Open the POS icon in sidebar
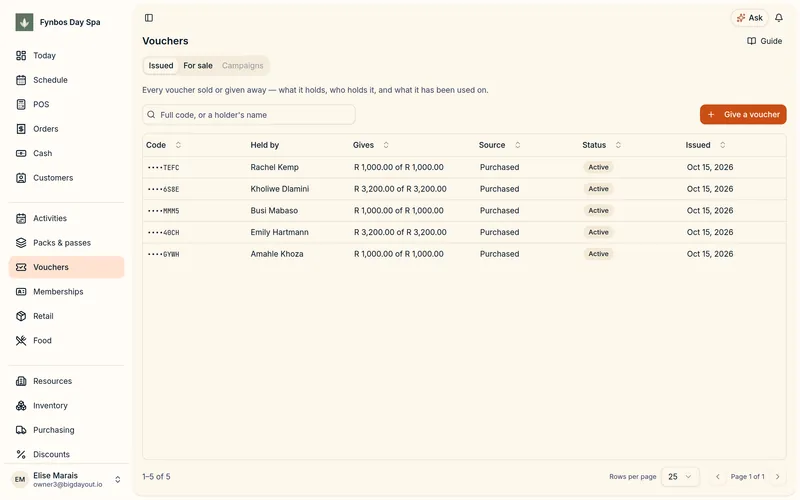The image size is (800, 500). (21, 104)
